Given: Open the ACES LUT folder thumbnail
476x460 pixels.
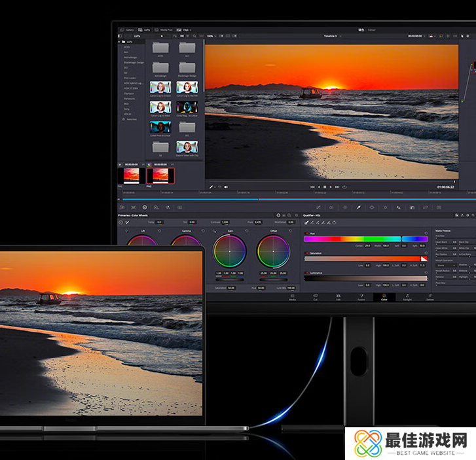Looking at the screenshot, I should [x=160, y=48].
